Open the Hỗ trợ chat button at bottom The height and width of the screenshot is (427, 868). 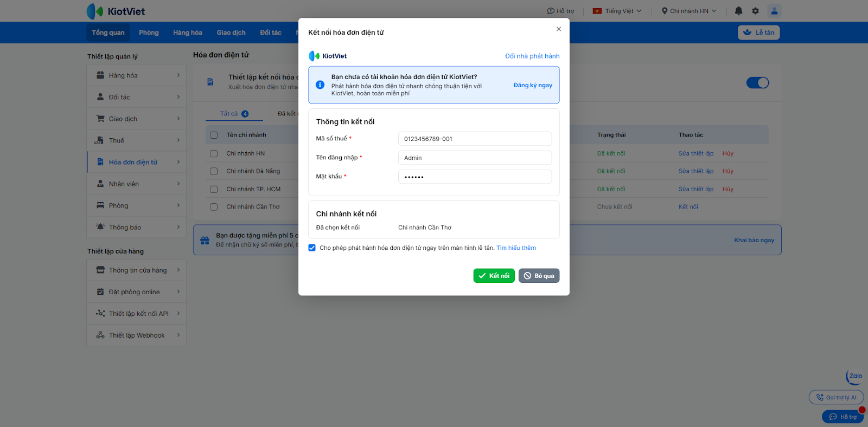pos(843,417)
